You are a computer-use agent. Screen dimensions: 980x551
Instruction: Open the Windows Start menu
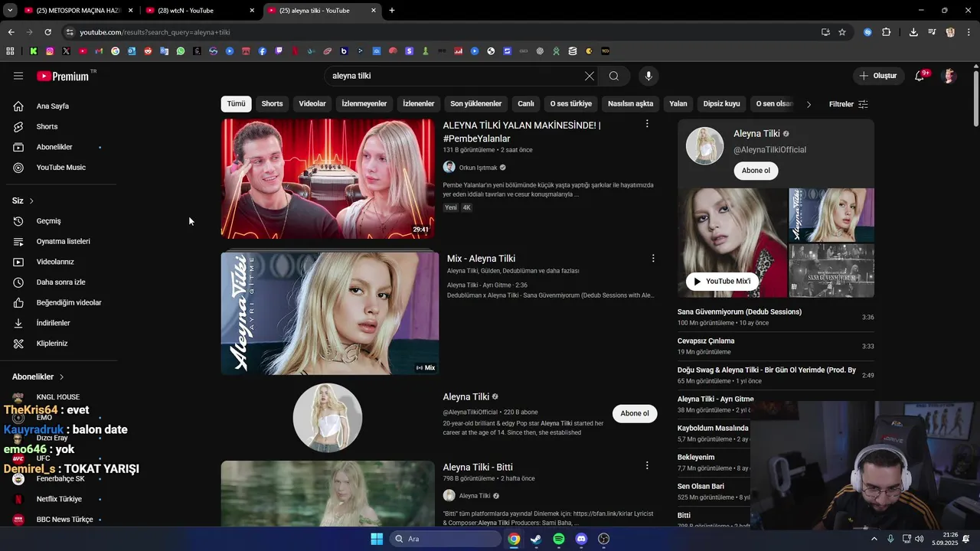tap(377, 539)
